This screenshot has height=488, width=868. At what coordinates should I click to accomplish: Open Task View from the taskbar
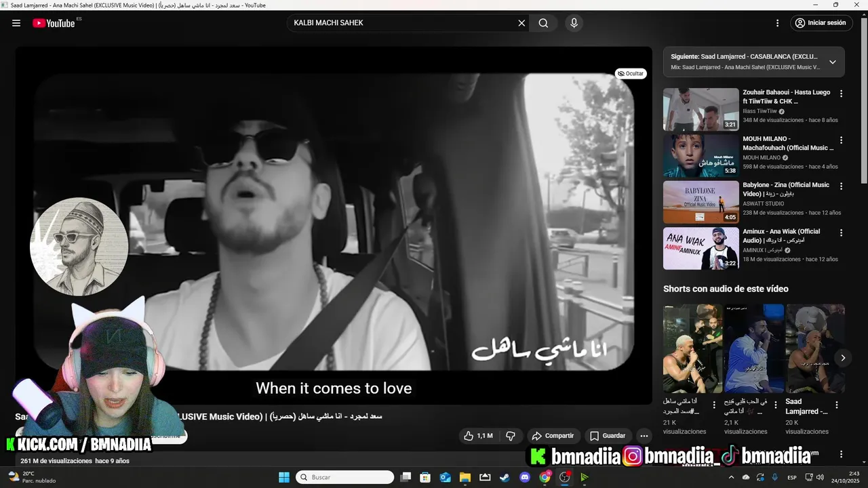point(406,477)
